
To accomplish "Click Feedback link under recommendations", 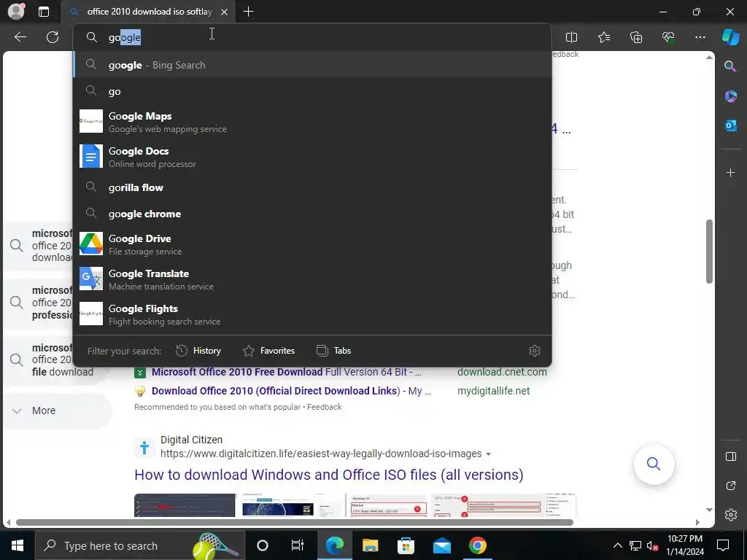I will 325,407.
